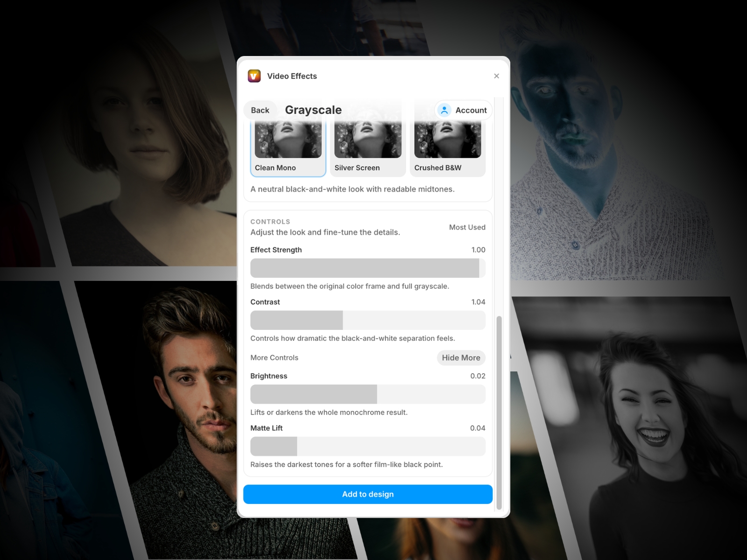
Task: Click the Grayscale heading
Action: coord(313,110)
